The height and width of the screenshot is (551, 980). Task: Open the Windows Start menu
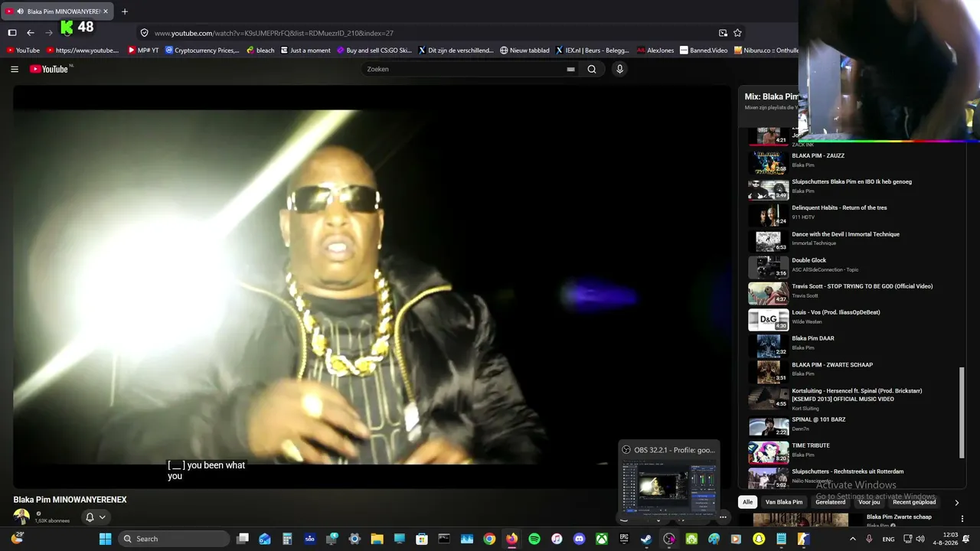pos(105,539)
